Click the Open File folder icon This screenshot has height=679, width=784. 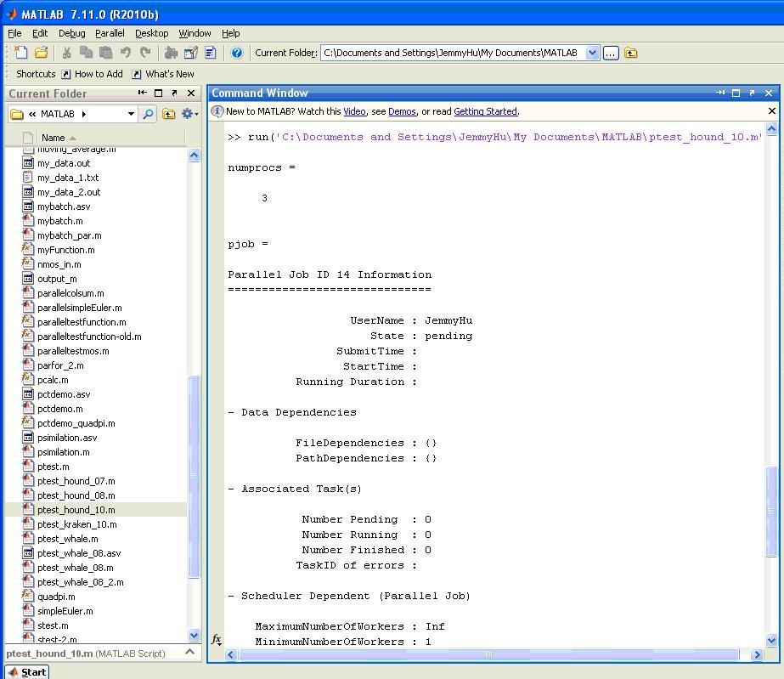pos(41,53)
